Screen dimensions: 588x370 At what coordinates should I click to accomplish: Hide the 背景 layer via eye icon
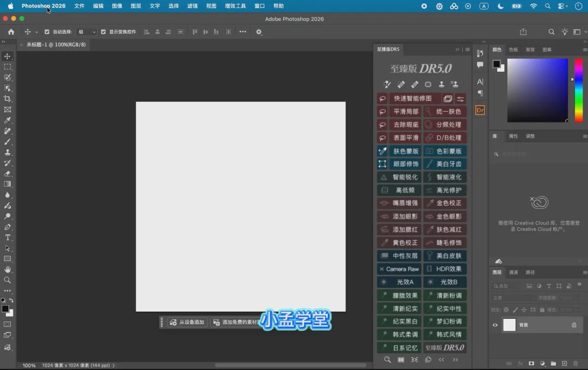click(x=495, y=325)
